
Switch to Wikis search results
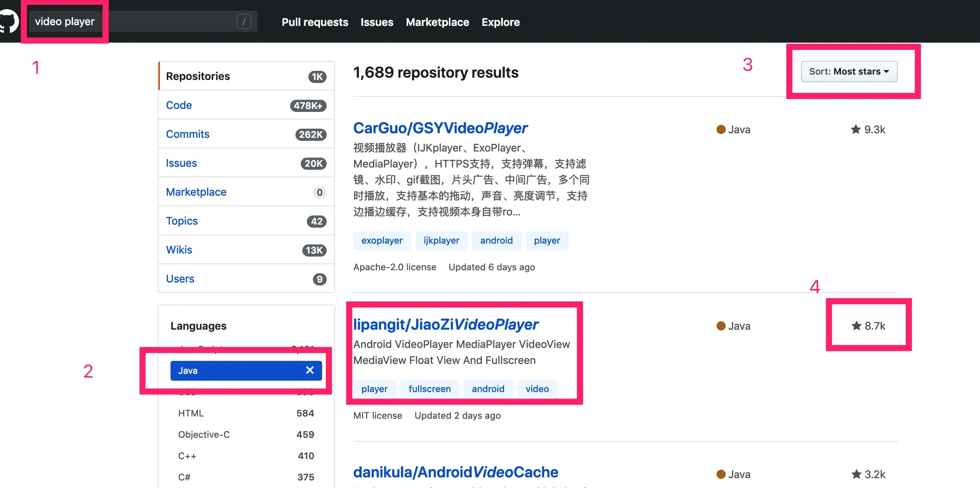click(x=179, y=250)
